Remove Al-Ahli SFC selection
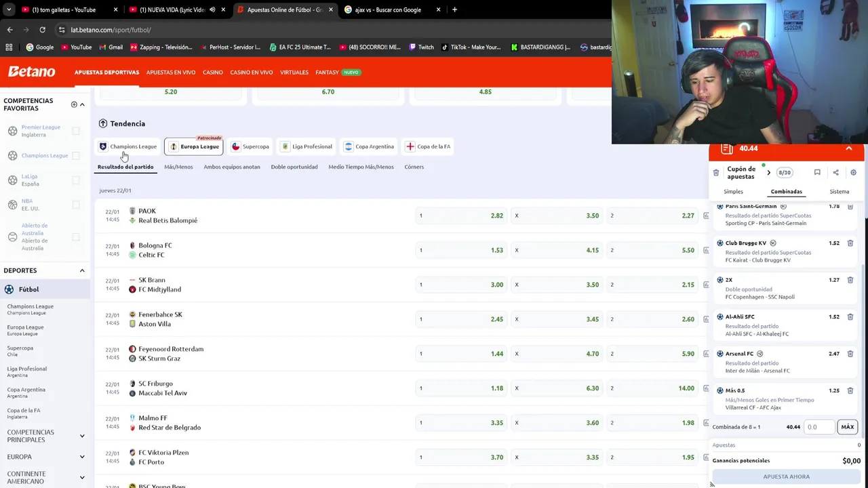Image resolution: width=868 pixels, height=488 pixels. point(850,317)
